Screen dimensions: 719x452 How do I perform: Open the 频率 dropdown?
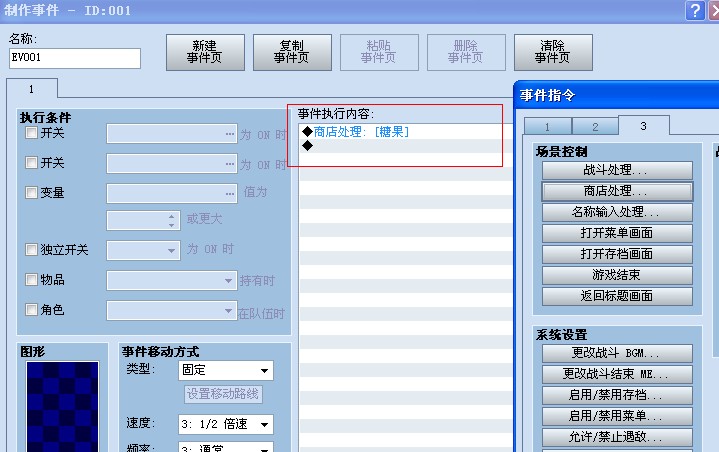(x=226, y=447)
